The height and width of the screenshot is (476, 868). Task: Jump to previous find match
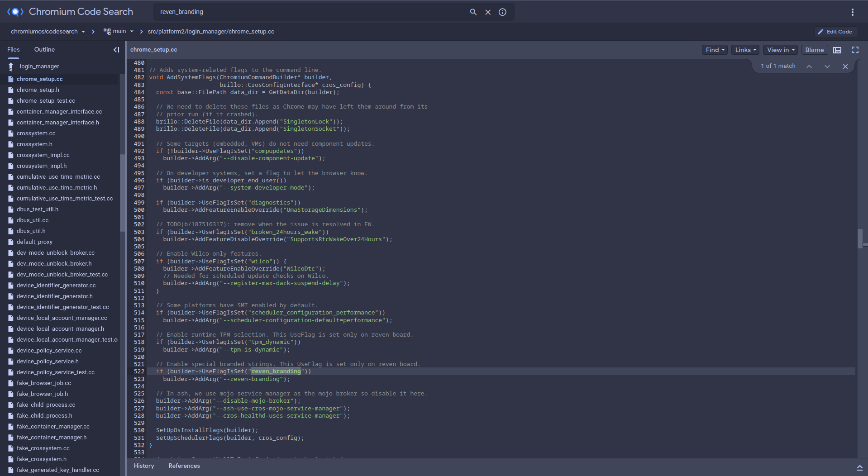tap(809, 67)
